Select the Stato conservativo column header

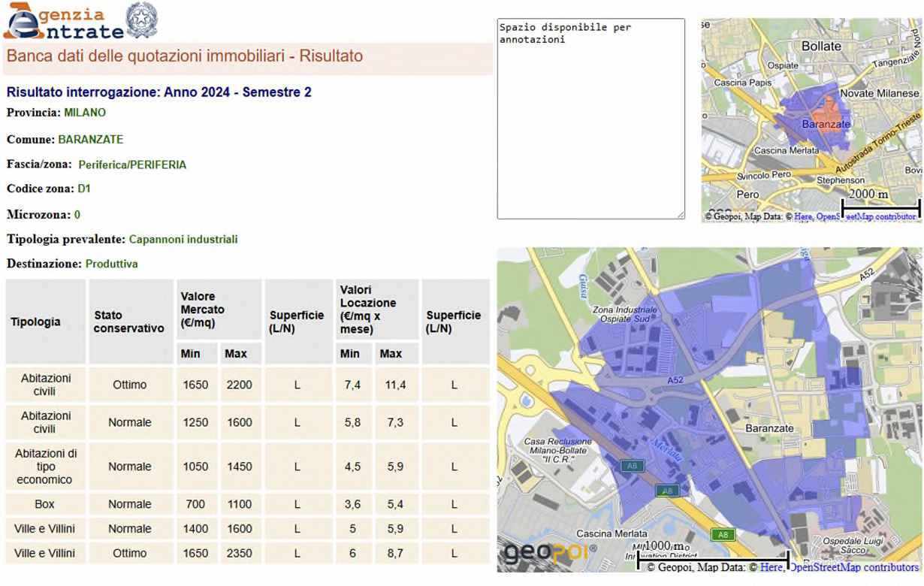128,322
